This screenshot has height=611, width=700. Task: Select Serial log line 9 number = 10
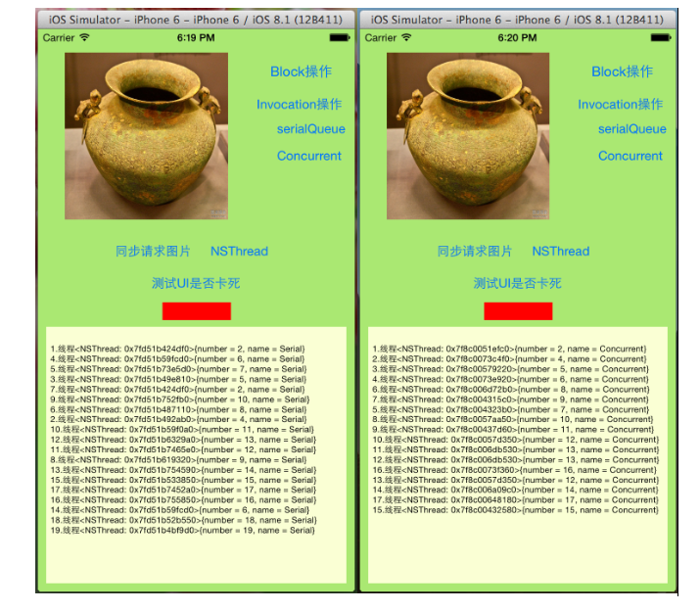180,399
